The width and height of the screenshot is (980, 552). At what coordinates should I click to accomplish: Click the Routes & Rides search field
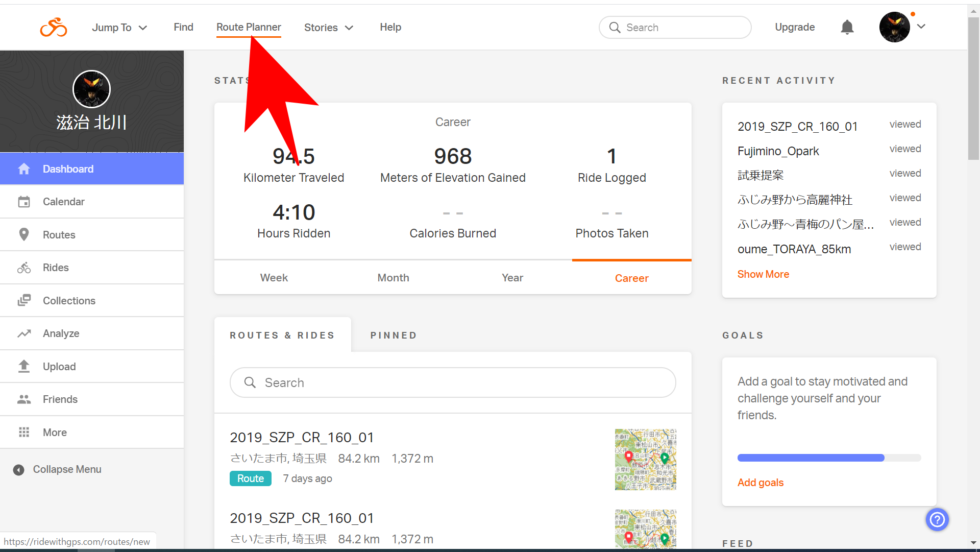453,382
